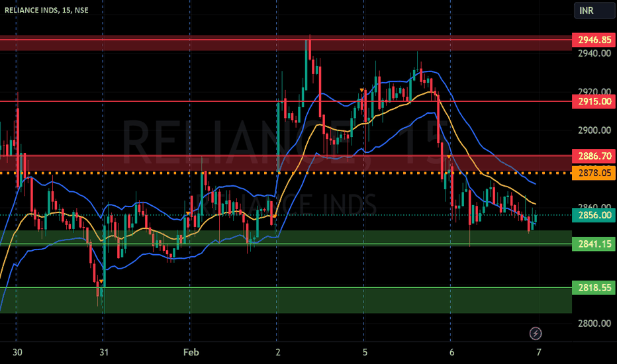Click the 2900.00 price axis value

[x=594, y=130]
